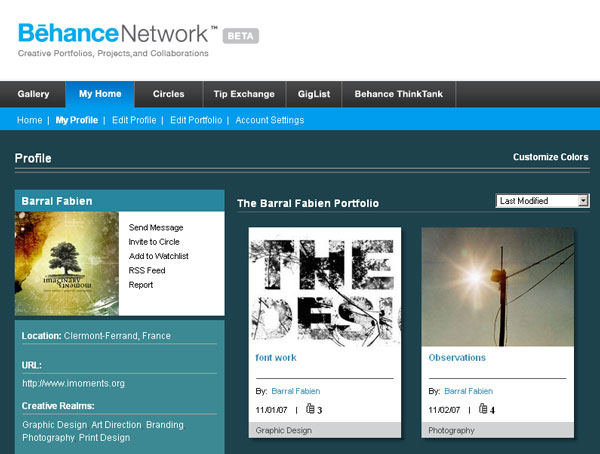Screen dimensions: 600x454
Task: Open the profile picture with the tree
Action: (67, 263)
